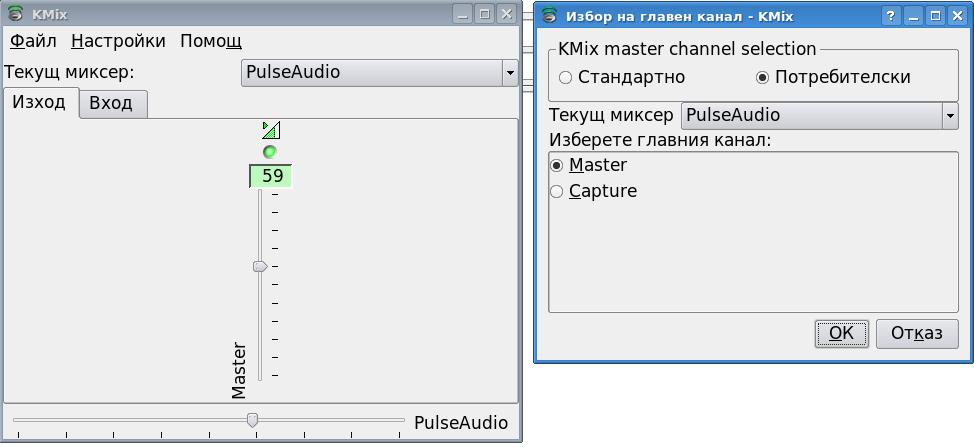
Task: Open the Текущ миксер dropdown in main KMix window
Action: [380, 73]
